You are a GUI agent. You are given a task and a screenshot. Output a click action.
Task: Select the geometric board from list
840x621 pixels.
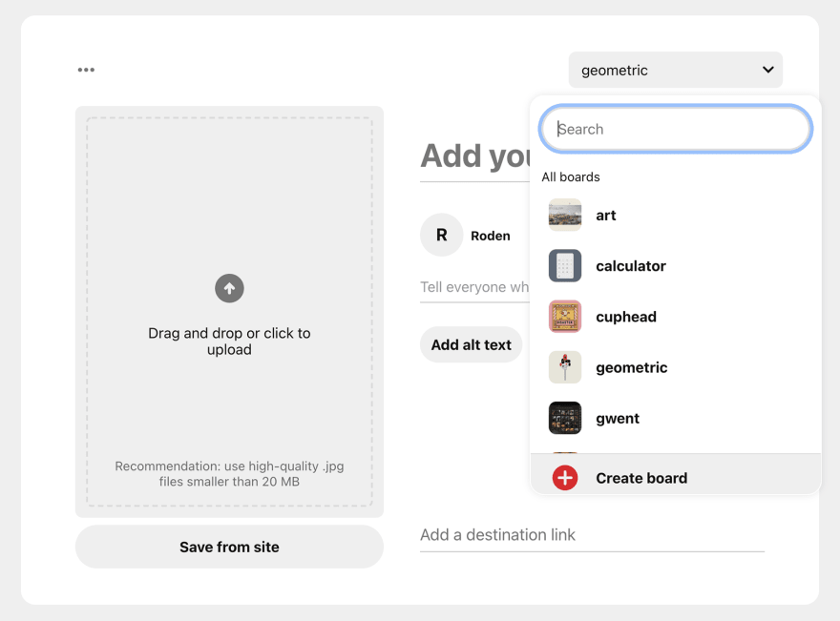click(676, 368)
